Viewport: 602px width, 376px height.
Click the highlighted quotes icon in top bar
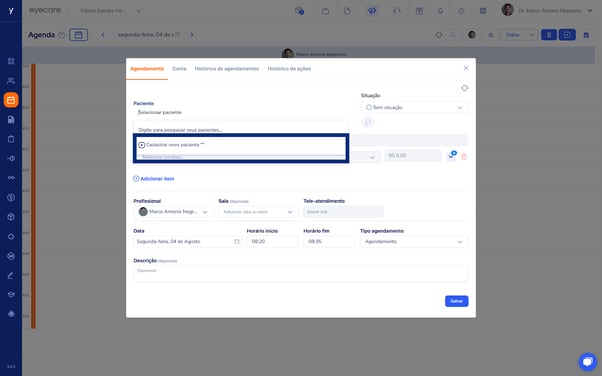372,11
